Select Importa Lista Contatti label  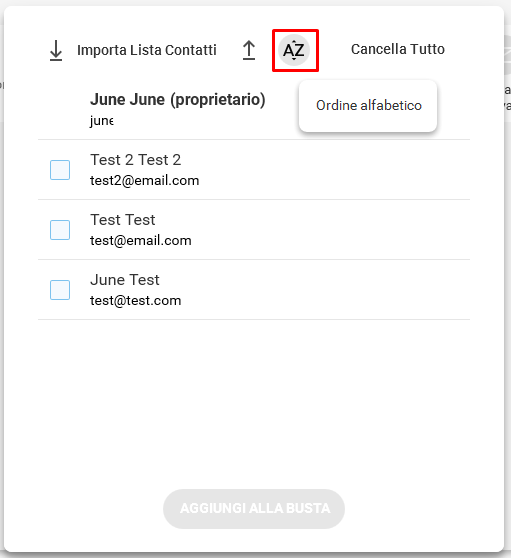[x=147, y=50]
